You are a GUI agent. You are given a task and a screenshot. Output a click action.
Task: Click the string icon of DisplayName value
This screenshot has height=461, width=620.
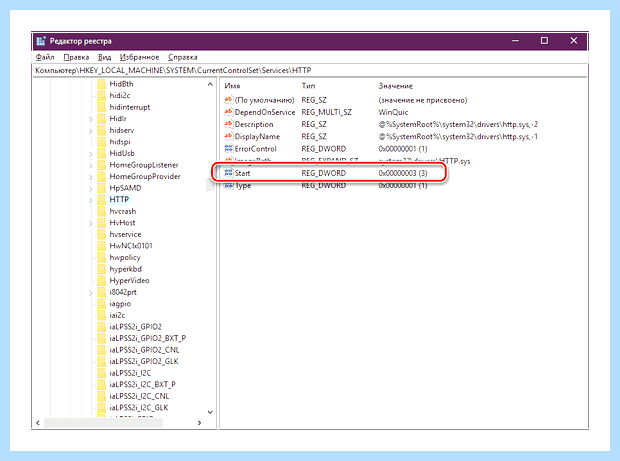(x=229, y=136)
